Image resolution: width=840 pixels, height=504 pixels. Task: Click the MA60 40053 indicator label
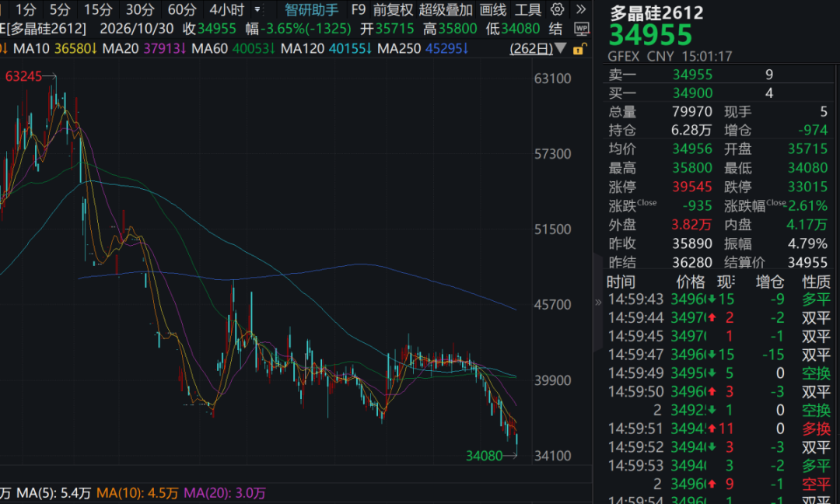click(x=233, y=49)
